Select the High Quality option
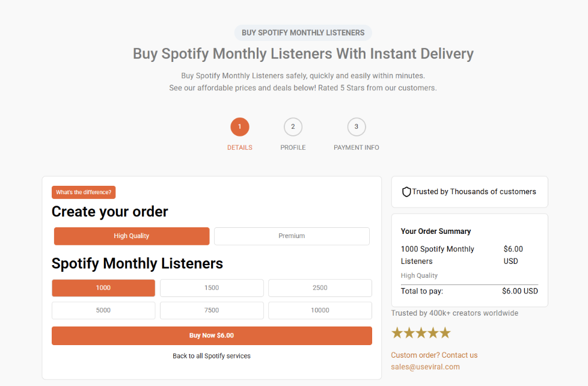This screenshot has width=588, height=386. pos(132,236)
